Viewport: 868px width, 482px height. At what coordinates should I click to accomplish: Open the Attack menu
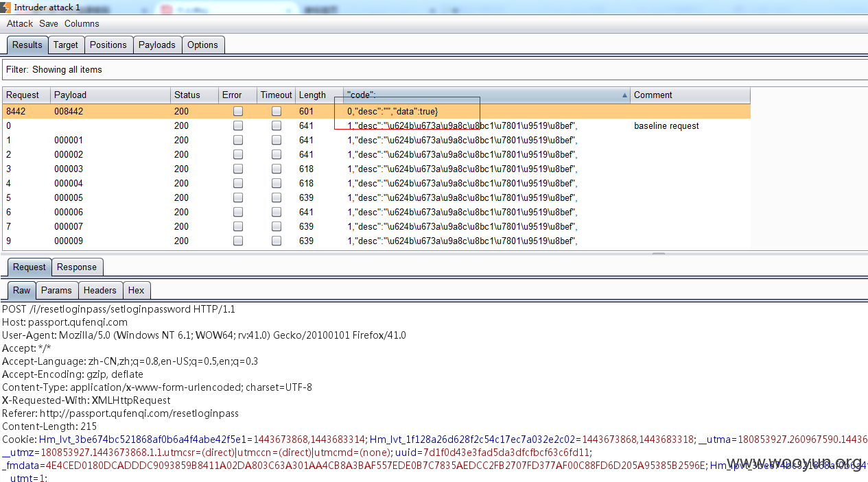pyautogui.click(x=20, y=23)
